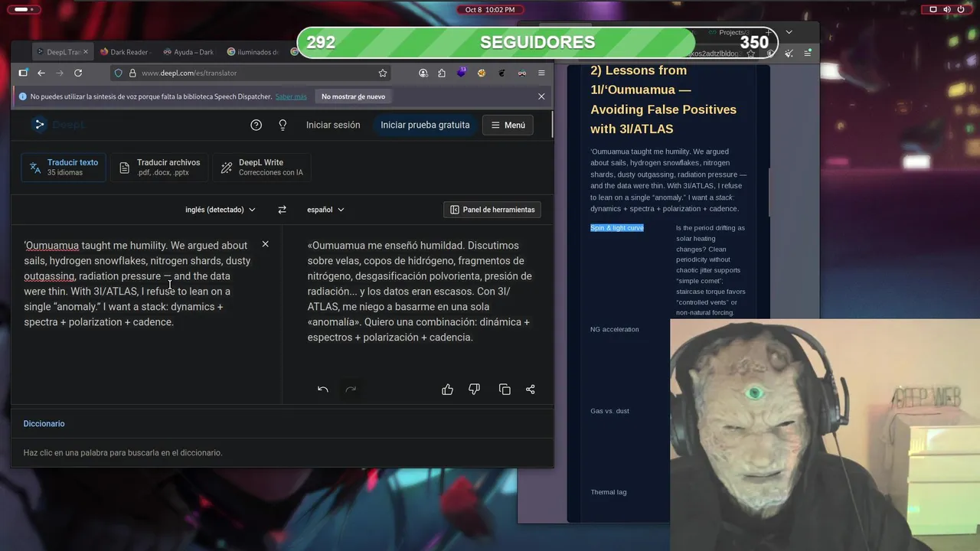980x551 pixels.
Task: Click the Lessons from 1I/'Oumuamua heading
Action: coord(663,99)
